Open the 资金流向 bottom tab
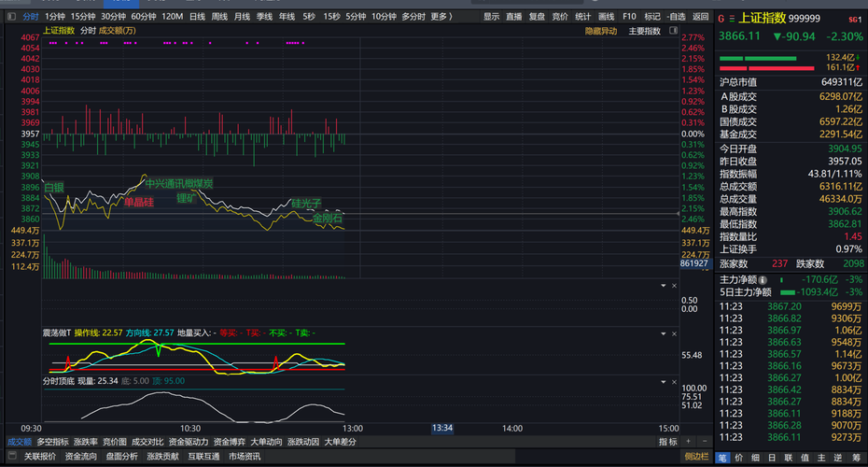Image resolution: width=868 pixels, height=467 pixels. (80, 457)
